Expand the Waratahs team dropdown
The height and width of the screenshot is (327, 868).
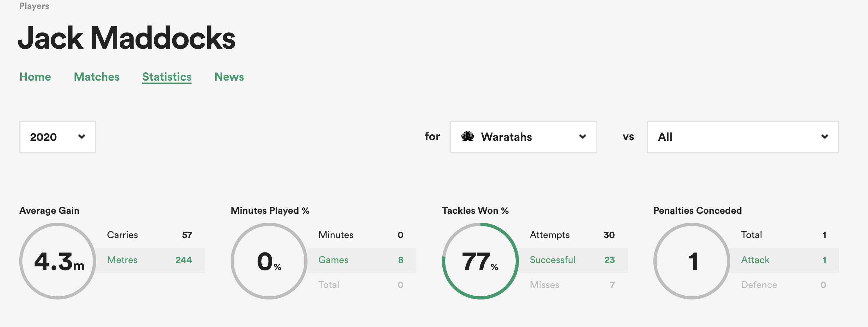click(523, 137)
